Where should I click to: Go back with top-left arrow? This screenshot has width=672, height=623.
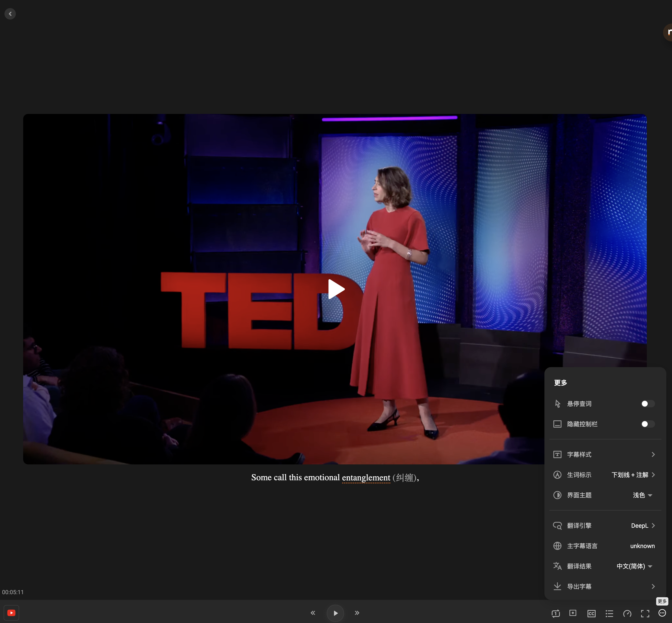point(10,14)
